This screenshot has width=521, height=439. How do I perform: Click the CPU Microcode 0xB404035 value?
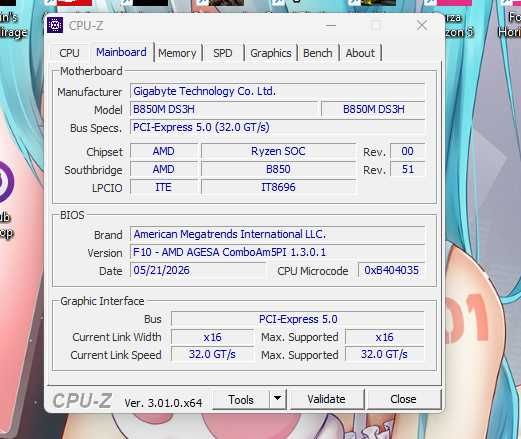(391, 270)
